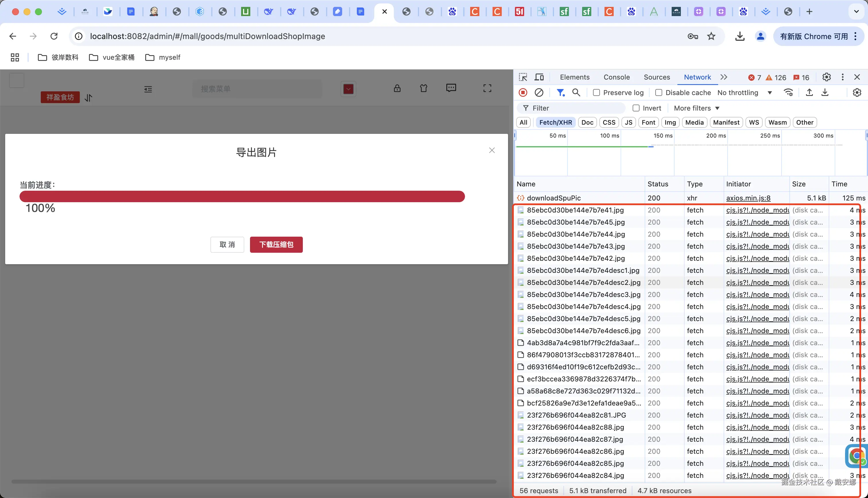Check the Disable cache option
This screenshot has height=498, width=868.
(658, 93)
